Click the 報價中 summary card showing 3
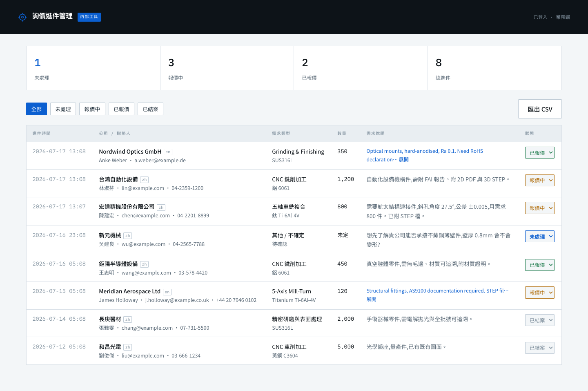The image size is (588, 391). tap(227, 68)
